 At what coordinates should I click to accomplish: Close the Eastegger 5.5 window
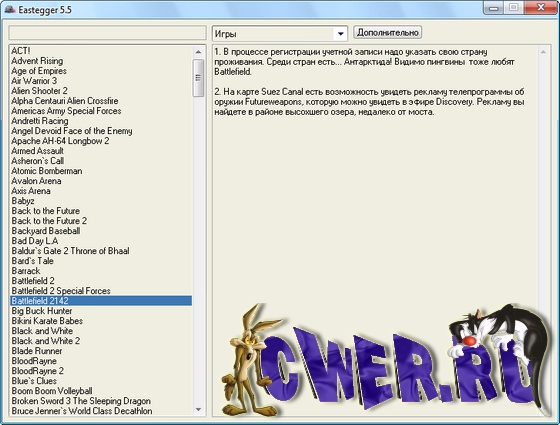pos(541,8)
